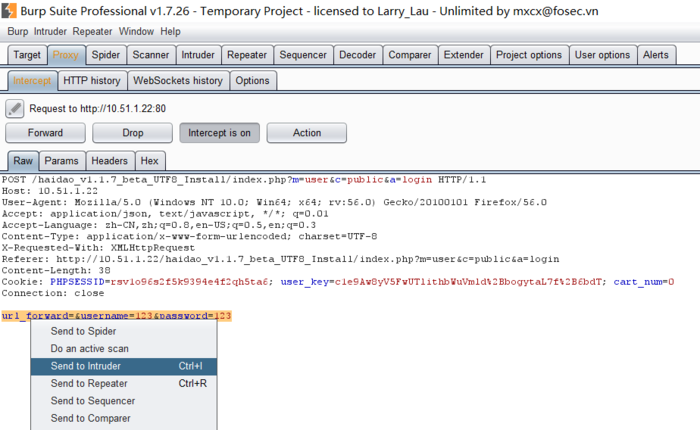The height and width of the screenshot is (430, 700).
Task: Toggle the Intercept is on button
Action: pos(219,133)
